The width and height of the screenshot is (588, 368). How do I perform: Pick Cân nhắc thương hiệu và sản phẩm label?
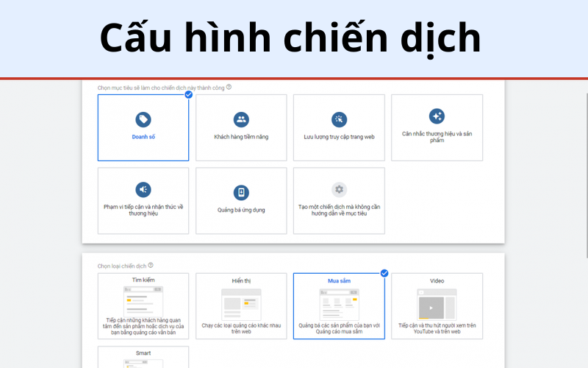(437, 137)
